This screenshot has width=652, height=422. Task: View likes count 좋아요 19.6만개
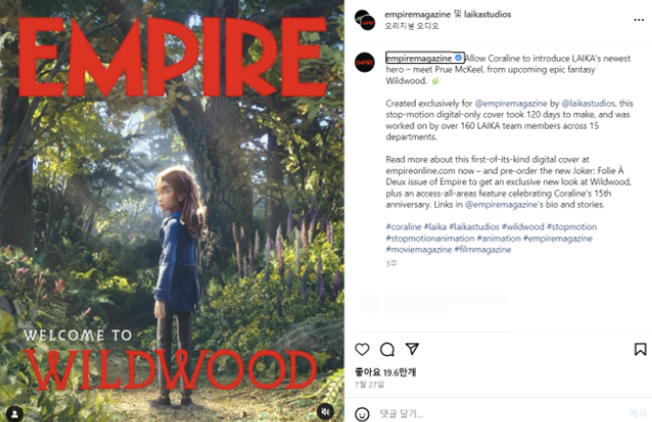(x=385, y=372)
